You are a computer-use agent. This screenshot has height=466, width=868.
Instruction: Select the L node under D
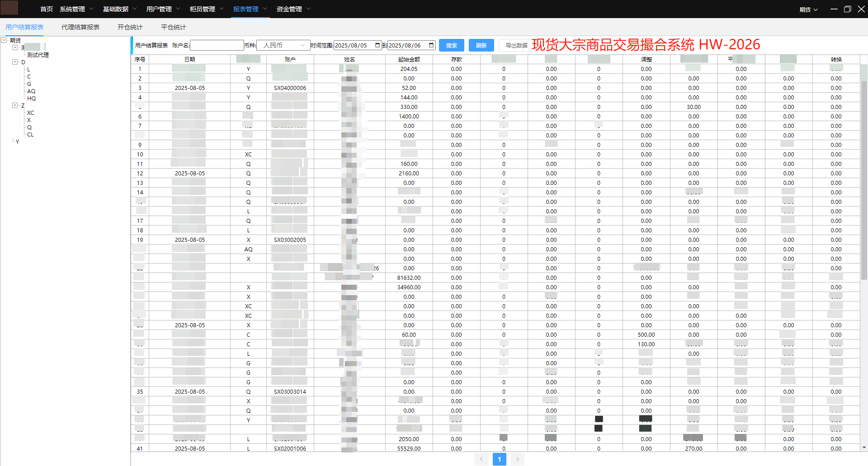(28, 69)
